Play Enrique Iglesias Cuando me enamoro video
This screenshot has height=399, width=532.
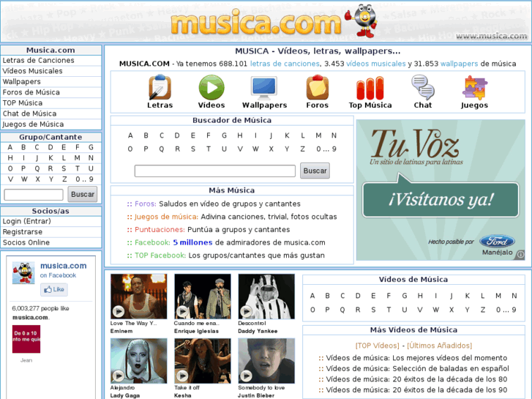click(203, 297)
